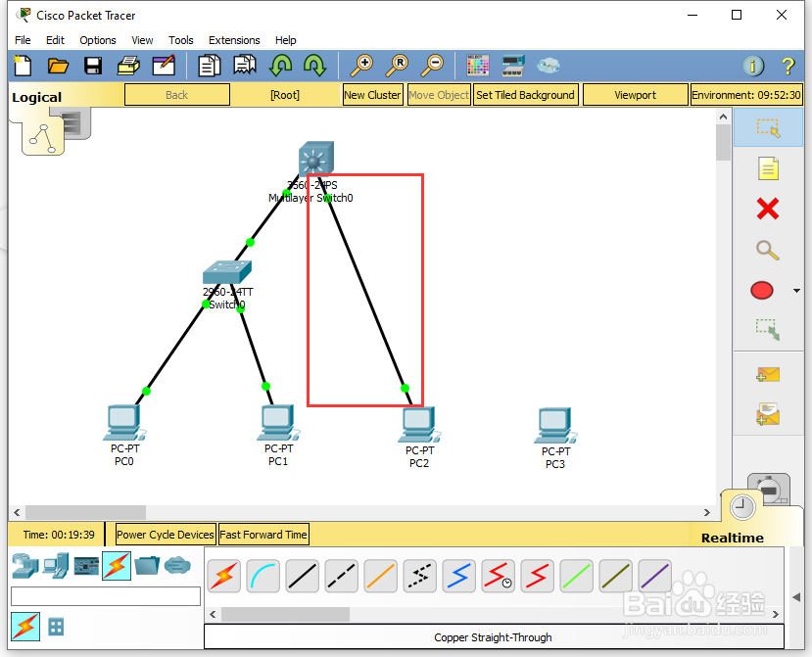Select the red ellipse Draw shape tool

pos(762,291)
